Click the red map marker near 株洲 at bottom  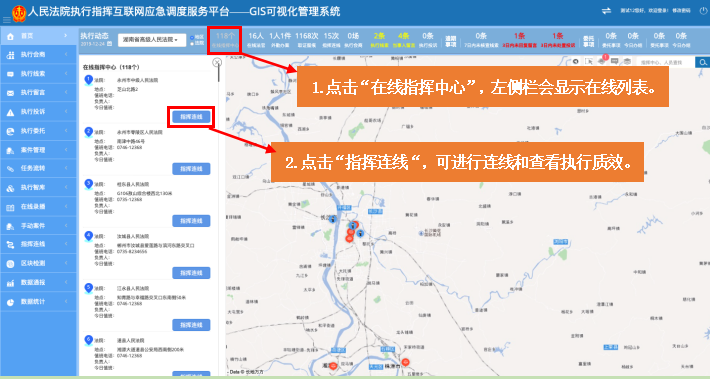click(406, 362)
